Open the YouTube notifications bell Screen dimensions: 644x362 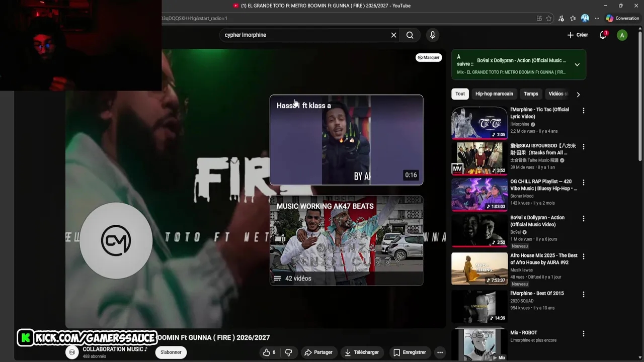click(x=603, y=35)
